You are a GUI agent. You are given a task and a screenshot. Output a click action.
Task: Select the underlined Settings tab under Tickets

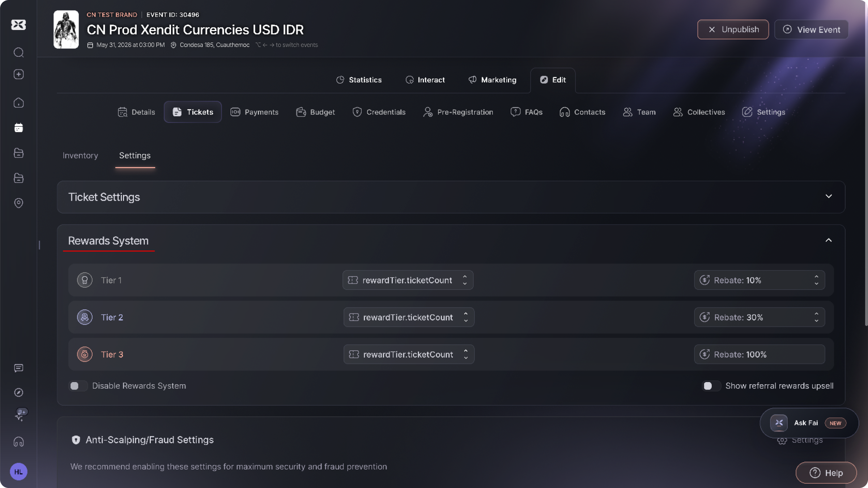(x=135, y=155)
